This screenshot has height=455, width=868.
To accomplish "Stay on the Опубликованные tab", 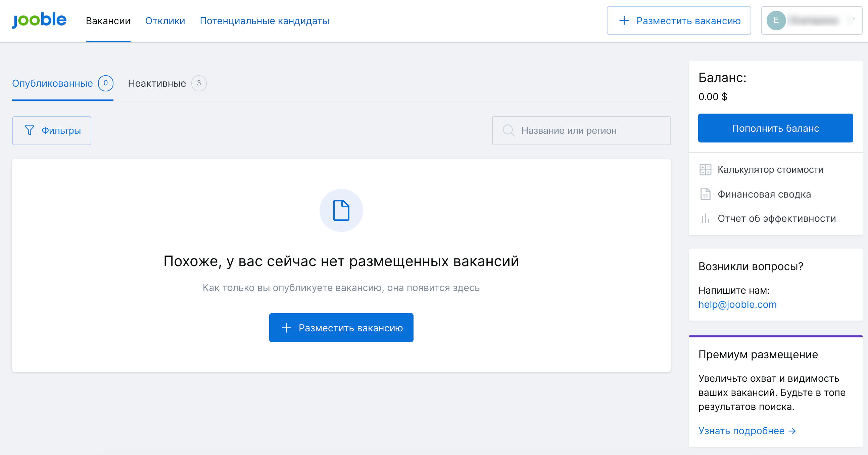I will pyautogui.click(x=53, y=83).
